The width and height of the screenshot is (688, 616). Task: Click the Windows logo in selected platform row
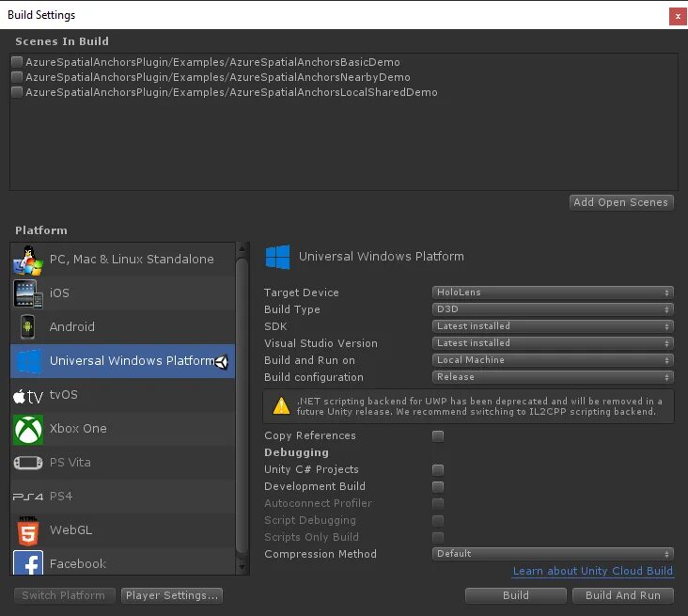(x=28, y=361)
